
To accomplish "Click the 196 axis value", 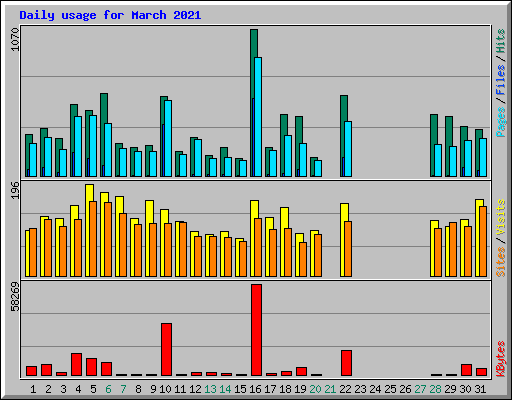I will coord(15,191).
